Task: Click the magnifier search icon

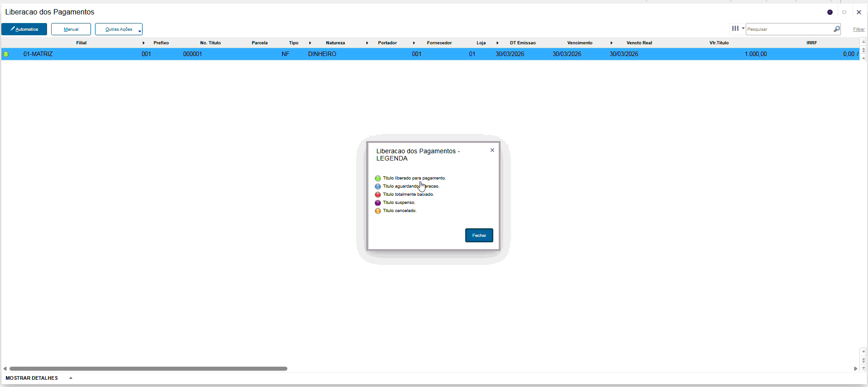Action: coord(837,29)
